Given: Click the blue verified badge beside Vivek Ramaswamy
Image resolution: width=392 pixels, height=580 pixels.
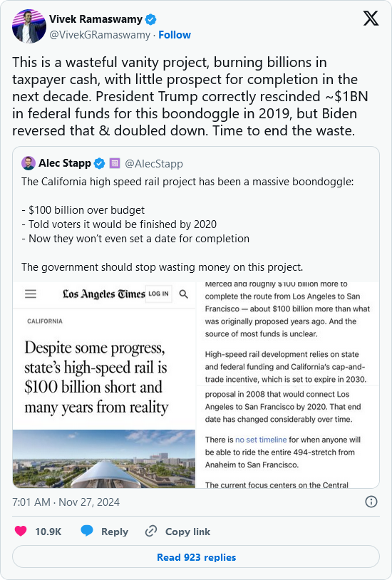Looking at the screenshot, I should tap(150, 19).
